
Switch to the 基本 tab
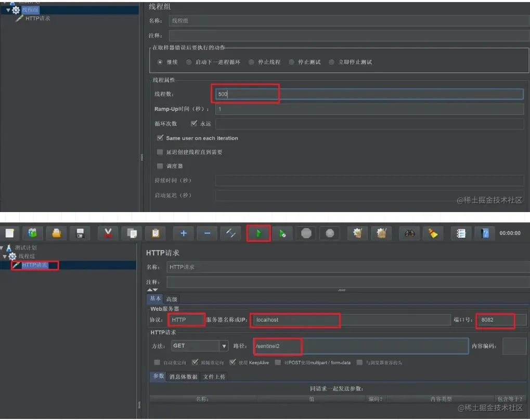click(155, 299)
